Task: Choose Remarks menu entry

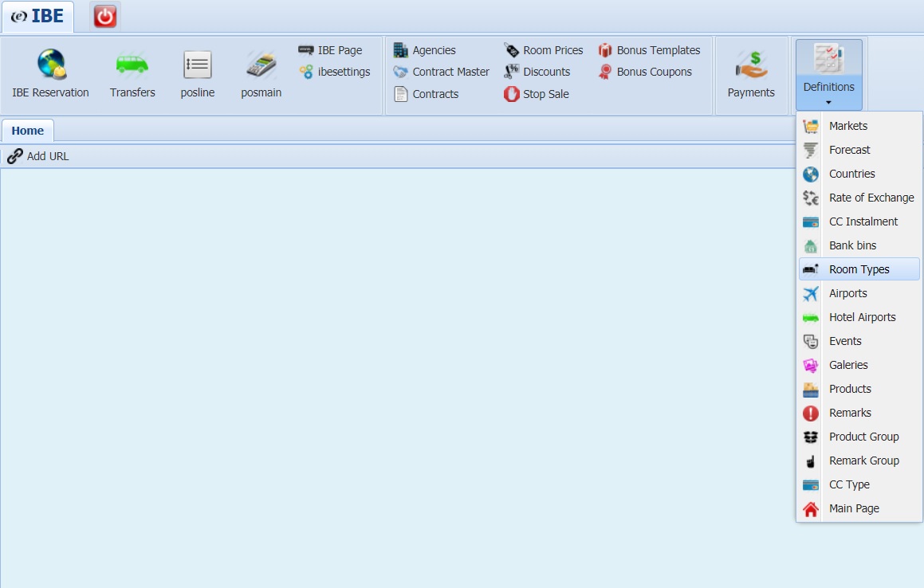Action: pyautogui.click(x=859, y=413)
